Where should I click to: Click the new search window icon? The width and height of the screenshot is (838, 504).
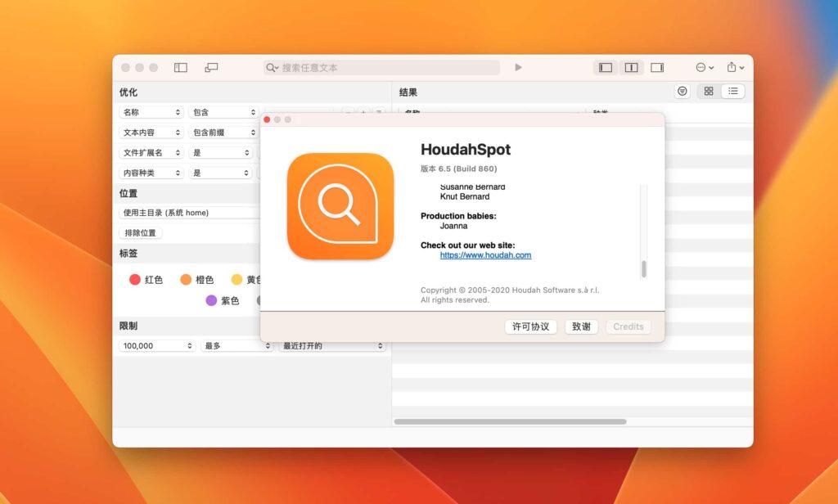click(211, 67)
